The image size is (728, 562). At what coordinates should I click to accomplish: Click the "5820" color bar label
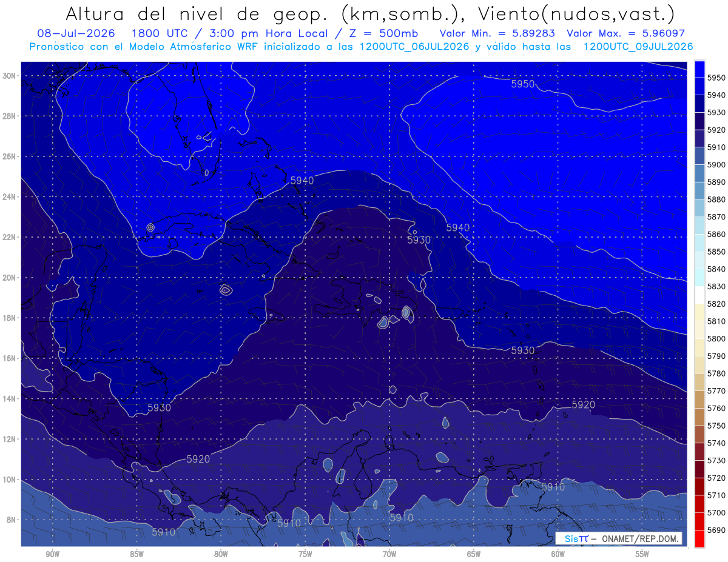point(716,304)
